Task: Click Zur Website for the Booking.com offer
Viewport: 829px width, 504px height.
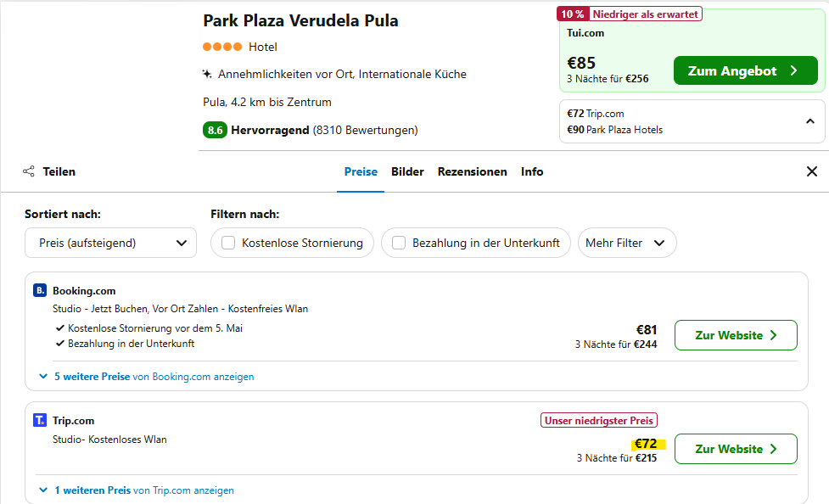Action: pos(736,335)
